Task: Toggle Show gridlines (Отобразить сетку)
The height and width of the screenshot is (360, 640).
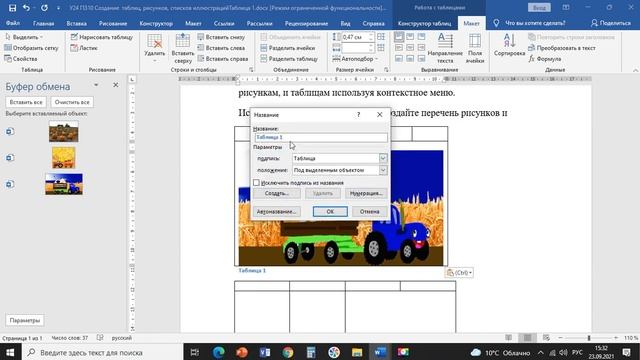Action: click(x=31, y=48)
